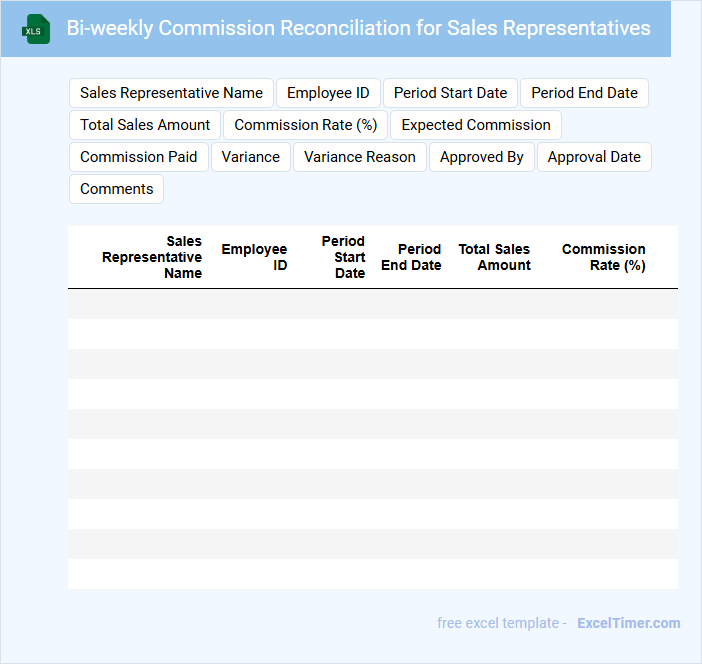
Task: Select the Sales Representative Name tag
Action: point(171,93)
